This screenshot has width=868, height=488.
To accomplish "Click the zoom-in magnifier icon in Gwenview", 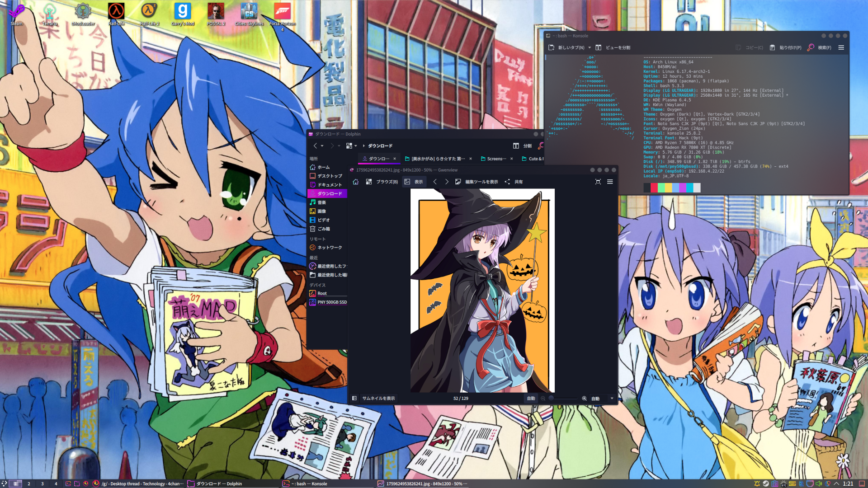I will pyautogui.click(x=584, y=398).
